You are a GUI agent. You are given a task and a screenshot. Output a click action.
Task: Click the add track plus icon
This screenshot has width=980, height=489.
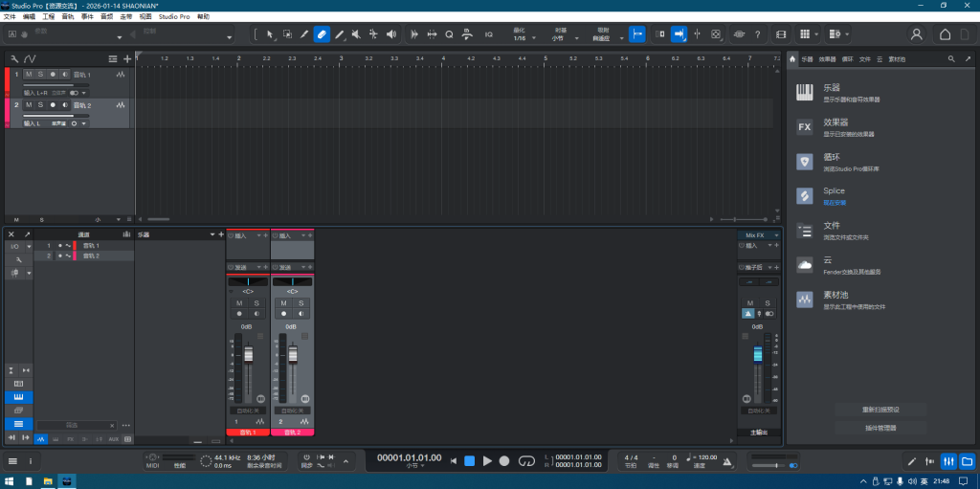tap(127, 59)
